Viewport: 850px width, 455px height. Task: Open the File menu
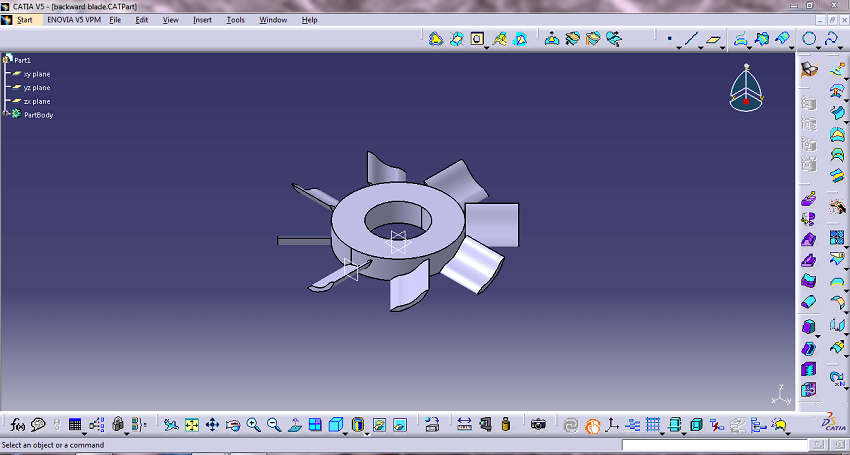pyautogui.click(x=115, y=20)
